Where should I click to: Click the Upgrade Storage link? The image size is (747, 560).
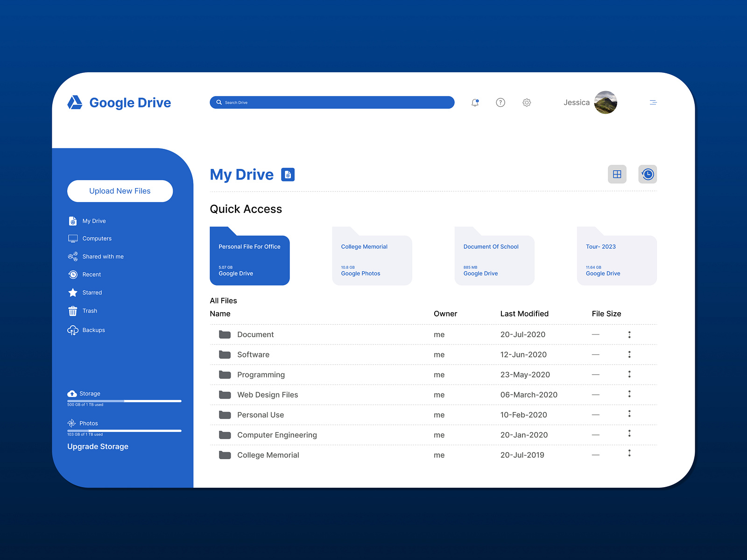click(98, 447)
